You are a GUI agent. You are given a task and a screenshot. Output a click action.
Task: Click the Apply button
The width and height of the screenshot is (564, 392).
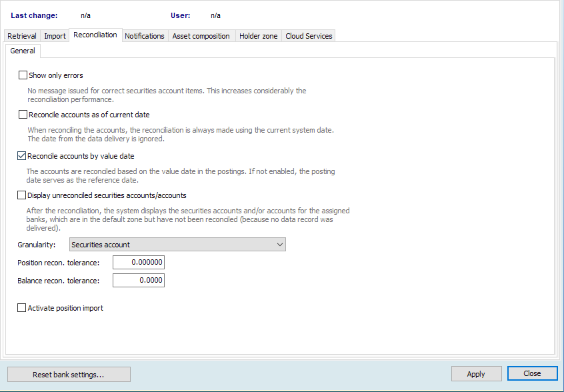coord(476,374)
